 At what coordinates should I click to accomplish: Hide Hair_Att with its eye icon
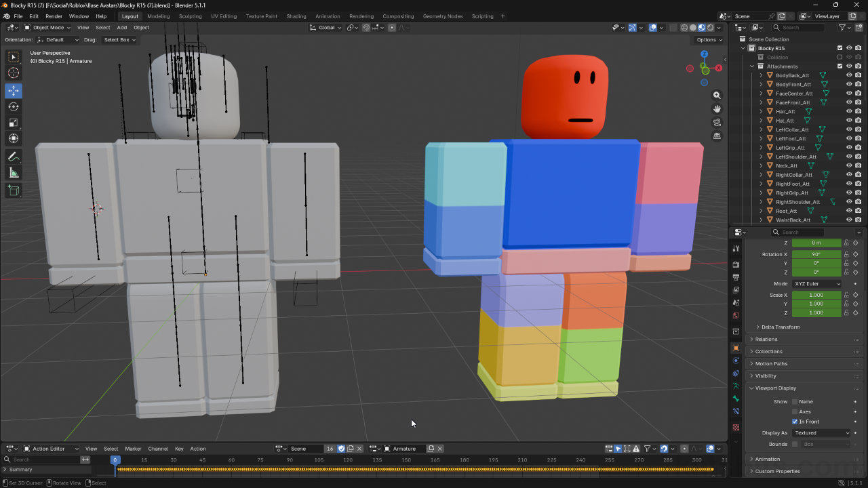[x=849, y=111]
